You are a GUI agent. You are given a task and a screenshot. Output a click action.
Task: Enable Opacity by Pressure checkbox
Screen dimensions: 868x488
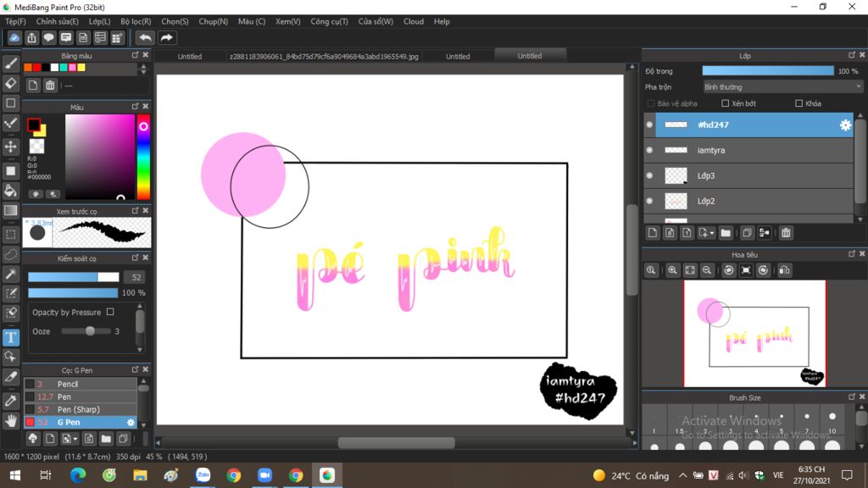click(x=110, y=312)
